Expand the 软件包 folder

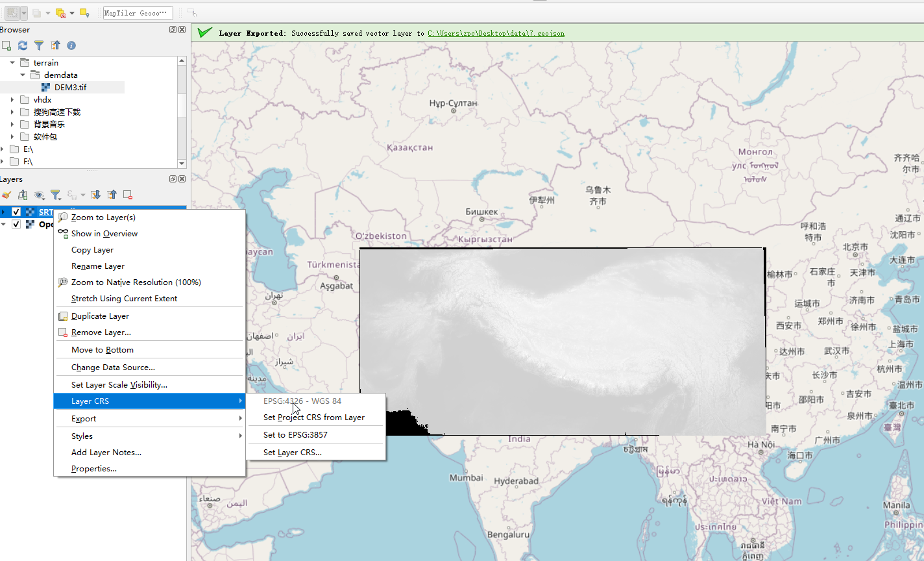click(12, 137)
